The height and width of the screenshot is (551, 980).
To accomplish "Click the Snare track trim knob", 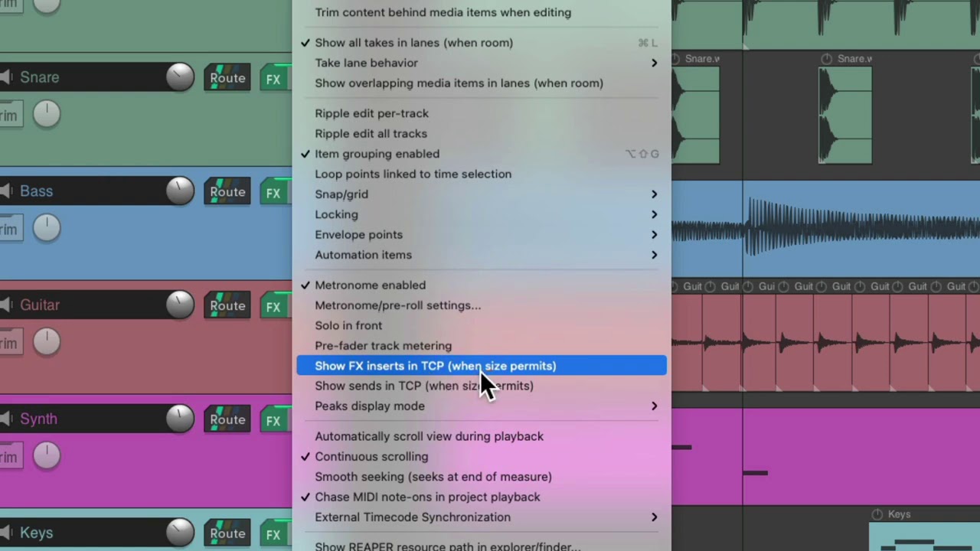I will [47, 114].
